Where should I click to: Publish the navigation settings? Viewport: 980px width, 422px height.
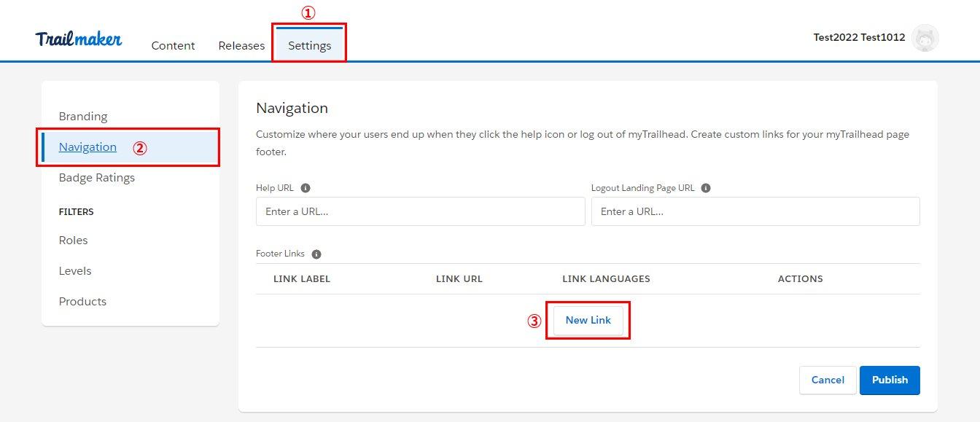(x=890, y=380)
